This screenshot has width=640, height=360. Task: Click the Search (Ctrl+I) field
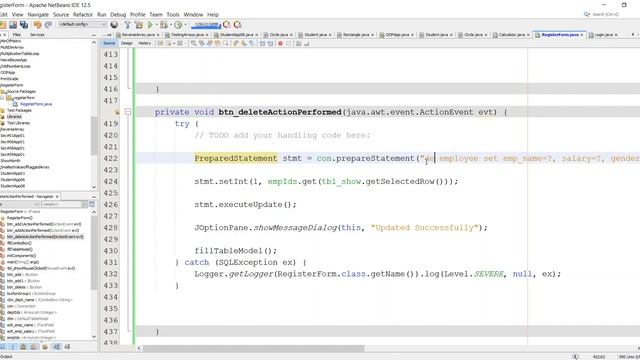click(x=605, y=14)
